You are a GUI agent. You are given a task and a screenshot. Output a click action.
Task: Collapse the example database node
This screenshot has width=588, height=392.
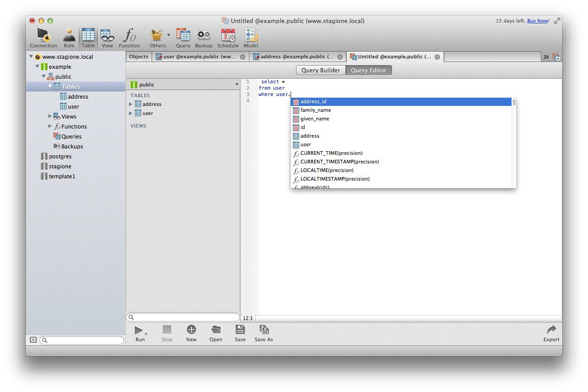click(37, 67)
